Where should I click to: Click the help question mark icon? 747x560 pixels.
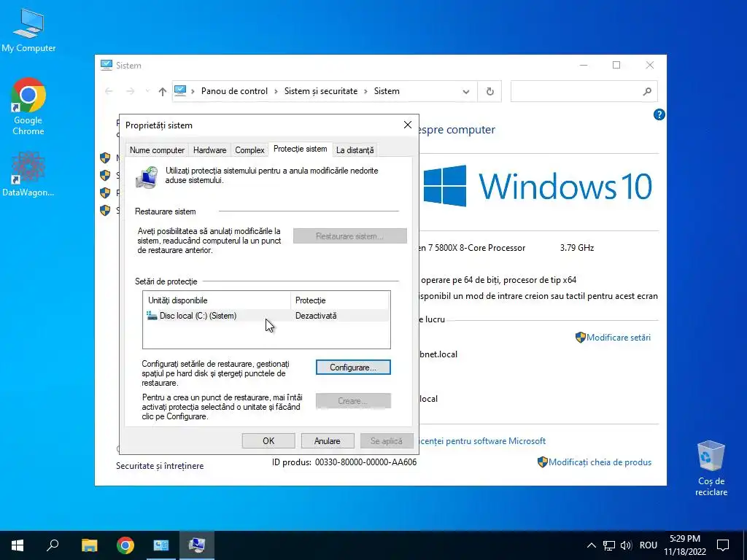[x=659, y=114]
